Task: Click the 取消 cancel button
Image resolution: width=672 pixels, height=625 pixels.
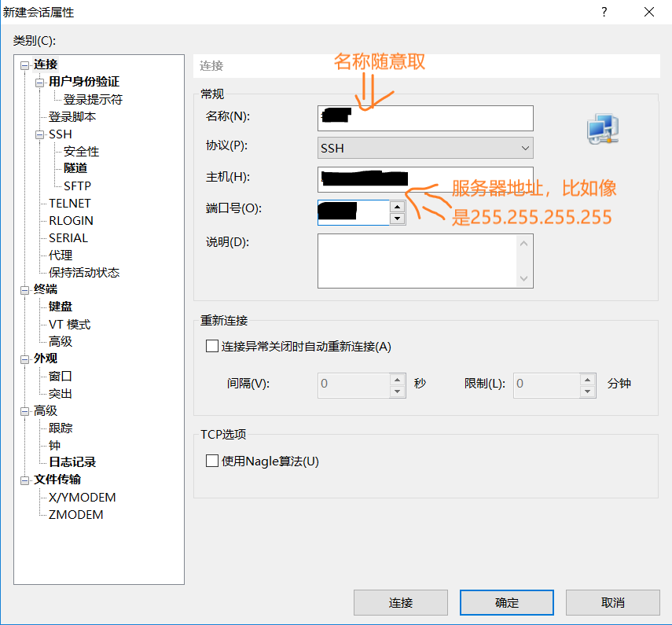Action: point(613,602)
